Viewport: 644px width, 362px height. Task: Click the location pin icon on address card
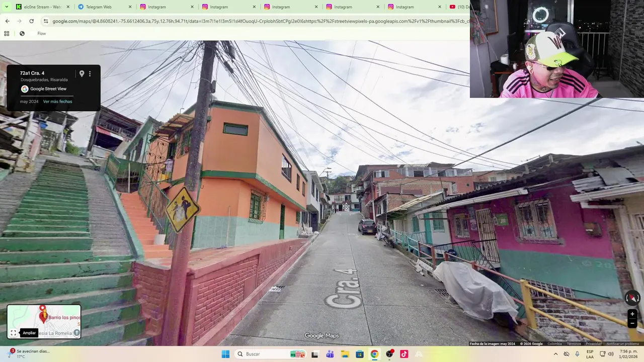click(82, 73)
